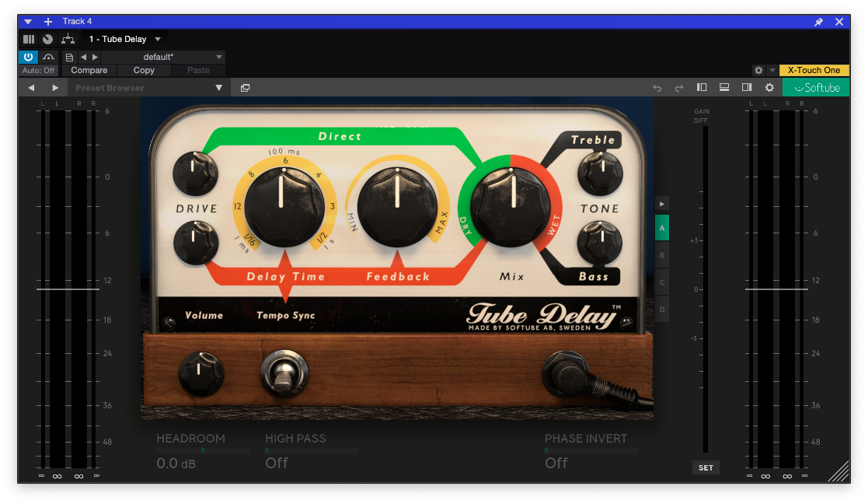868x504 pixels.
Task: Go to previous Softube preset
Action: click(x=32, y=88)
